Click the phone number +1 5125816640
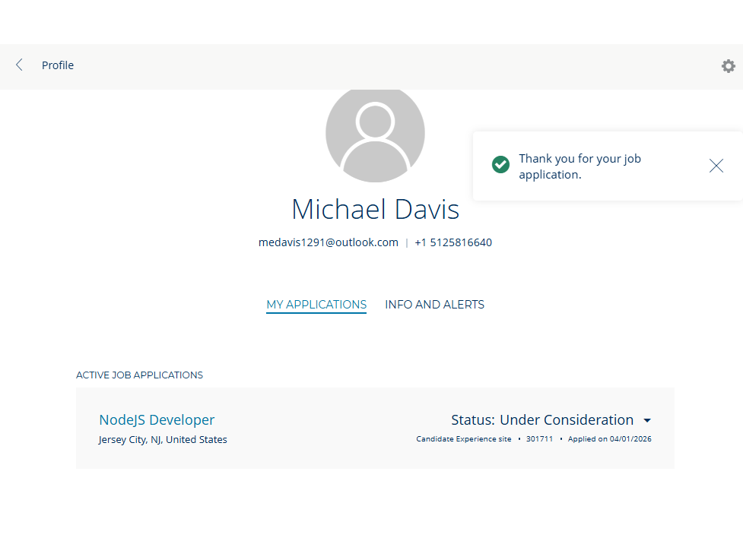Screen dimensions: 743x560 [x=453, y=242]
